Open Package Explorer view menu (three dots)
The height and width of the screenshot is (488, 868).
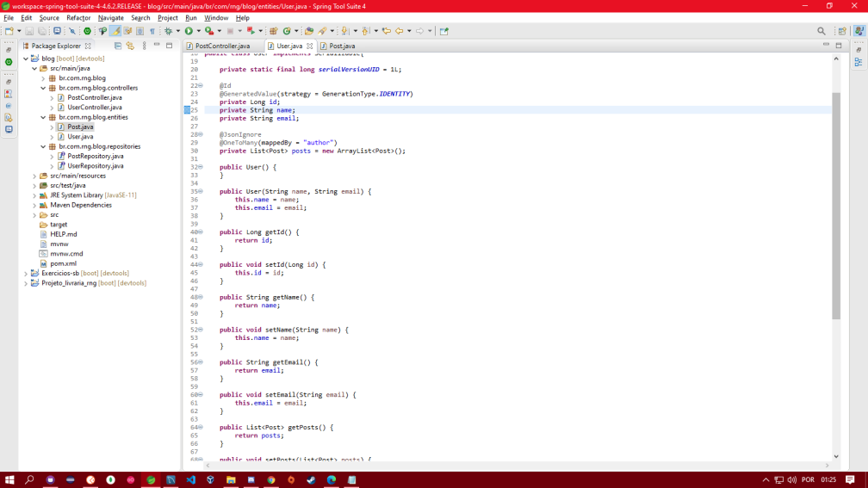(144, 46)
